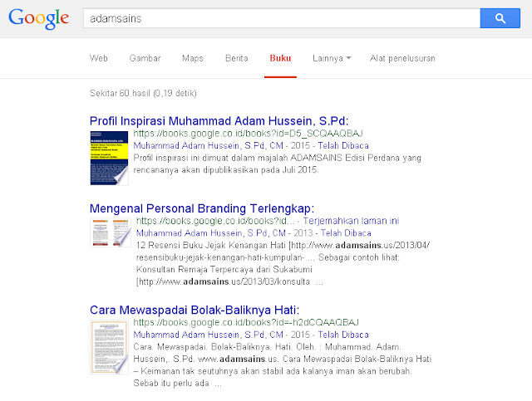Open the Maps tab
The image size is (532, 401).
click(x=192, y=58)
